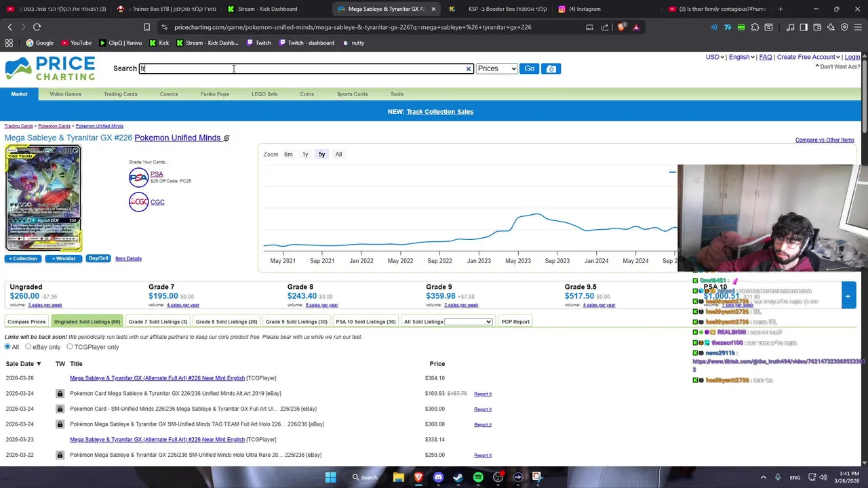
Task: Open File Explorer from taskbar
Action: point(399,477)
